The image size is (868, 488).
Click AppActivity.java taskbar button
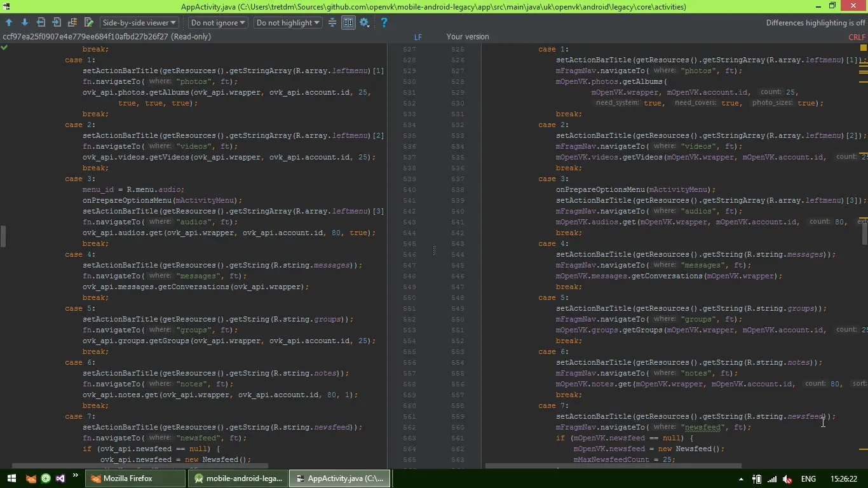point(340,478)
